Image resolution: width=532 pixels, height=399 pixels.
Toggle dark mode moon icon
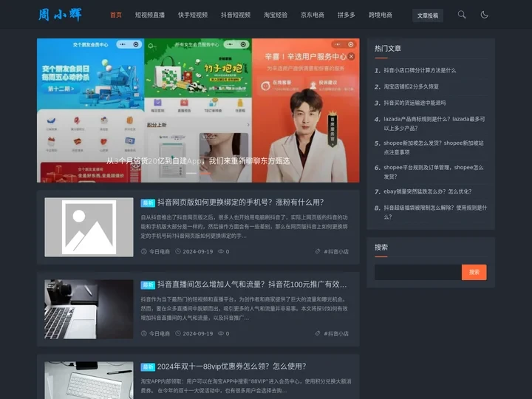coord(484,15)
